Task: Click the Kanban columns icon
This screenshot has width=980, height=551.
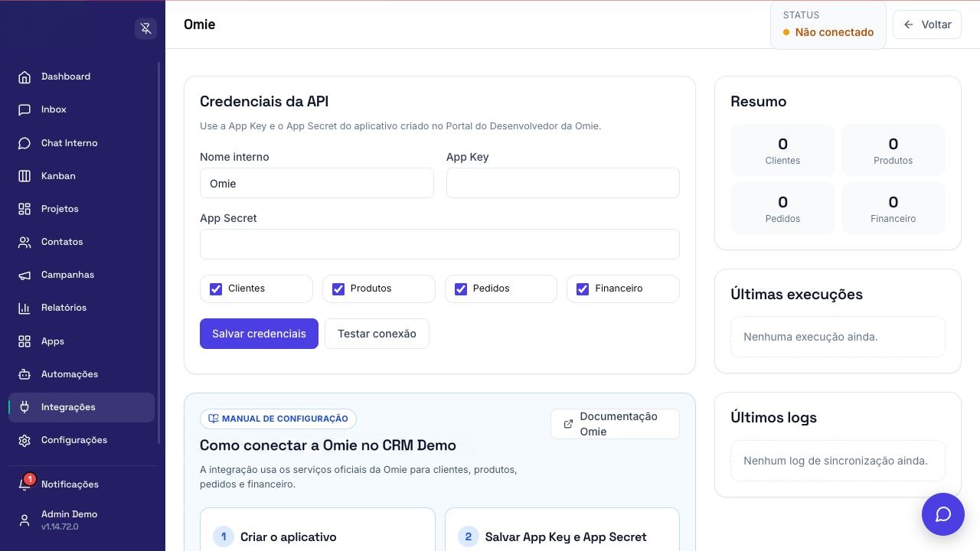Action: tap(24, 176)
